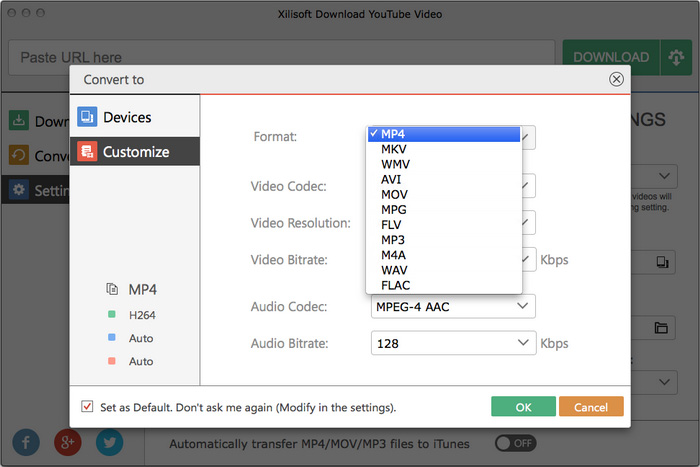Toggle automatic iTunes transfer switch

(x=514, y=443)
